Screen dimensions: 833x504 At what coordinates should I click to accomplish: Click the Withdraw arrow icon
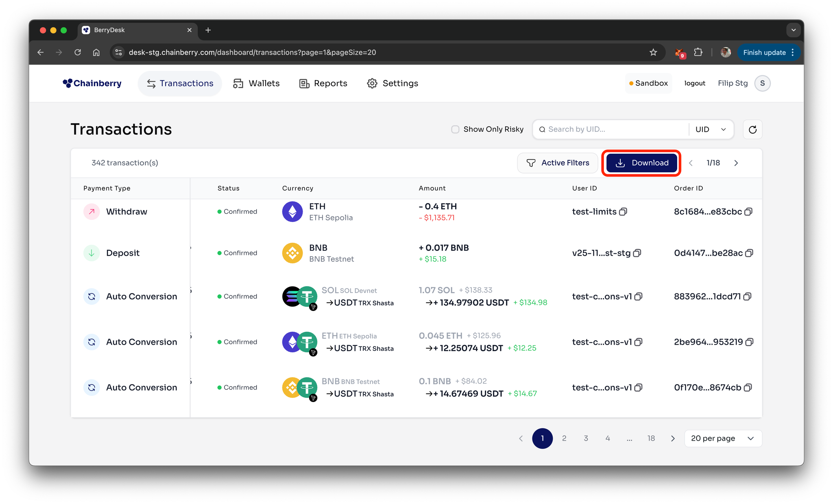point(92,212)
